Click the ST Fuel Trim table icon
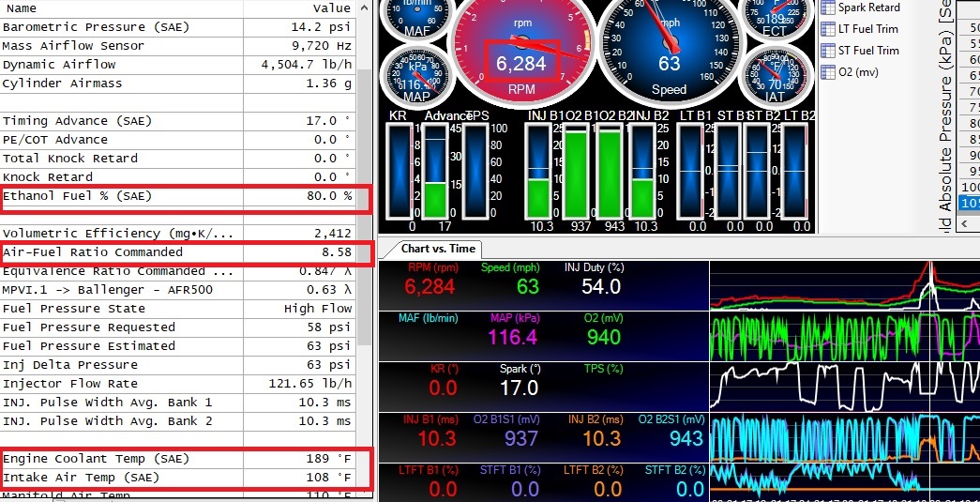This screenshot has width=980, height=502. click(828, 51)
